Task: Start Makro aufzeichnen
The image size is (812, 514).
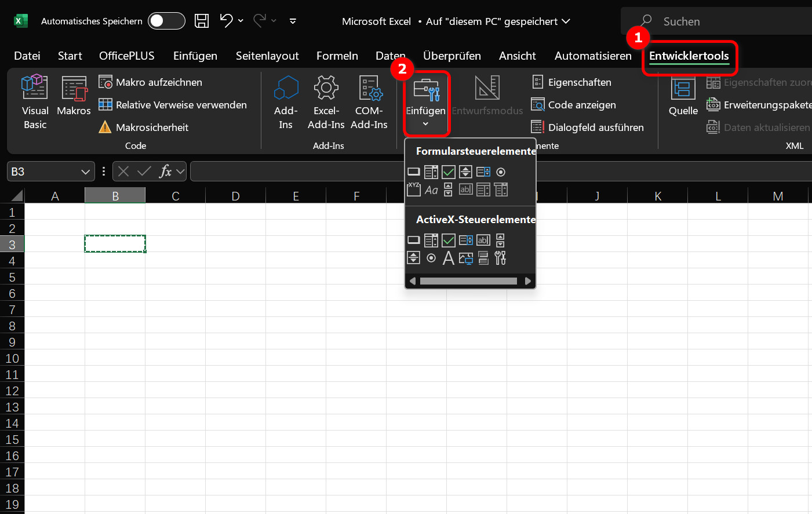Action: tap(151, 82)
